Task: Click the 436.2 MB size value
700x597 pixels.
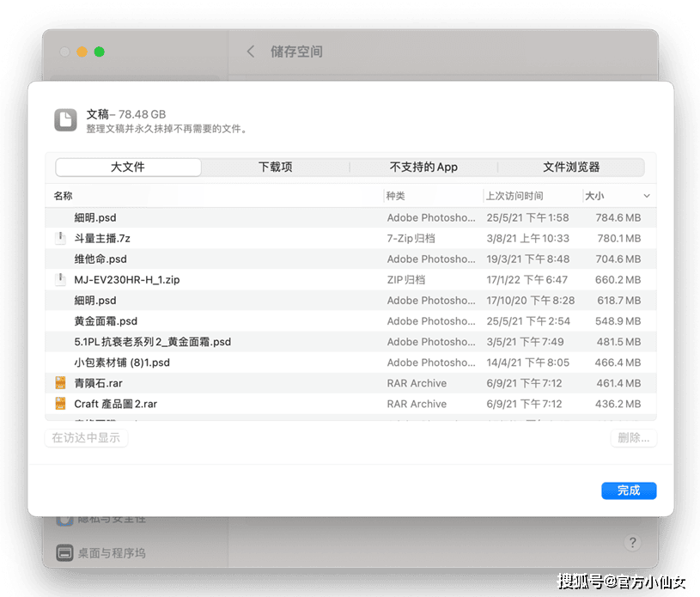Action: pos(618,404)
